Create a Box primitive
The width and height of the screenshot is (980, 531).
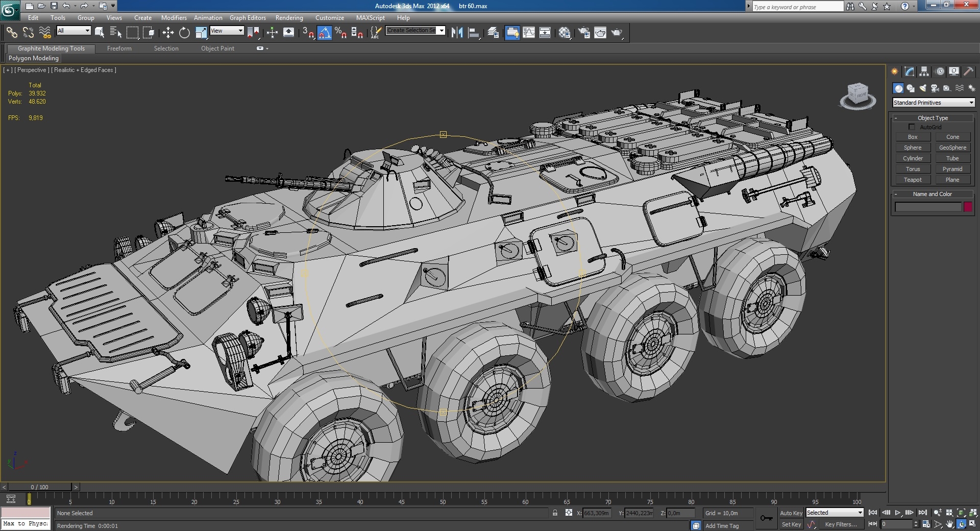tap(913, 137)
